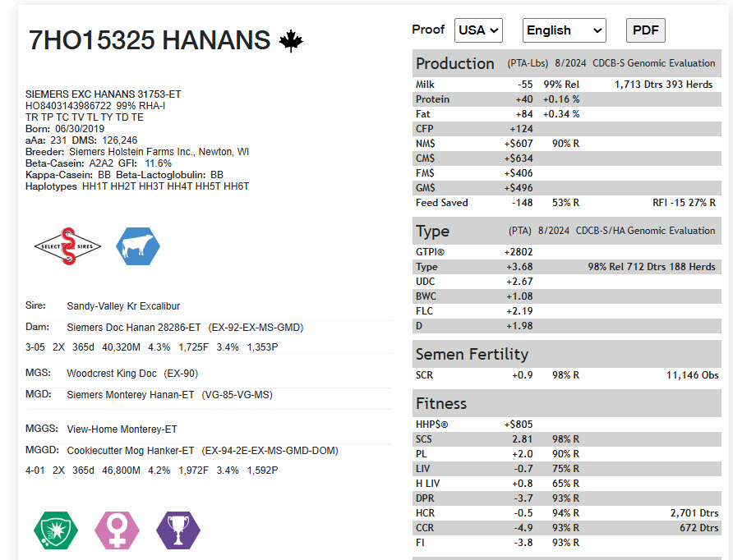Click the D +1.98 value
This screenshot has height=560, width=733.
tap(519, 326)
